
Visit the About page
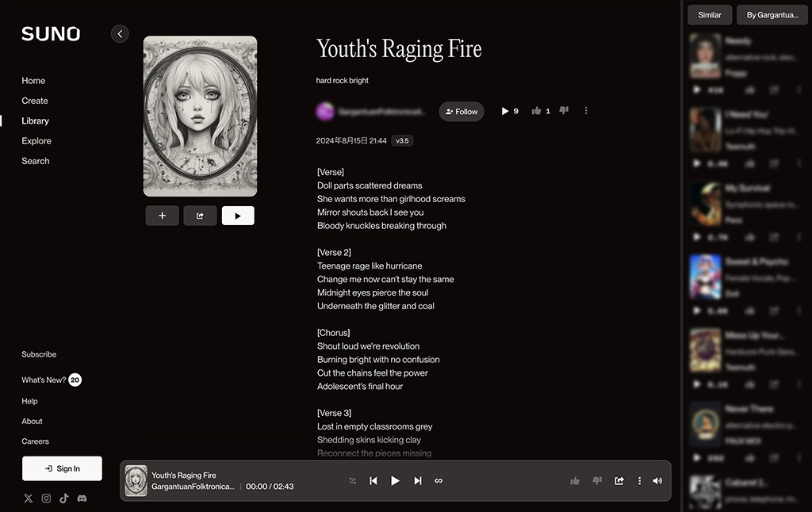32,422
